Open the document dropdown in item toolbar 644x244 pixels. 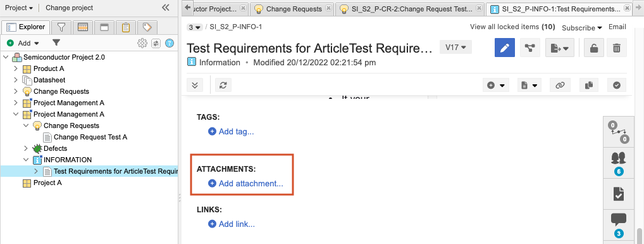click(529, 85)
